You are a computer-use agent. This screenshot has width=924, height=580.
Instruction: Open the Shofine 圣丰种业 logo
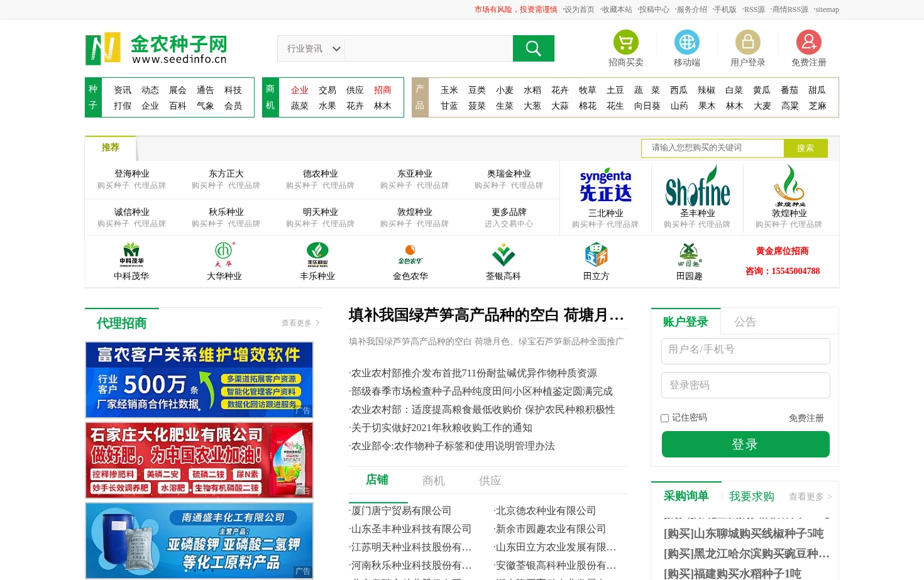[x=698, y=186]
